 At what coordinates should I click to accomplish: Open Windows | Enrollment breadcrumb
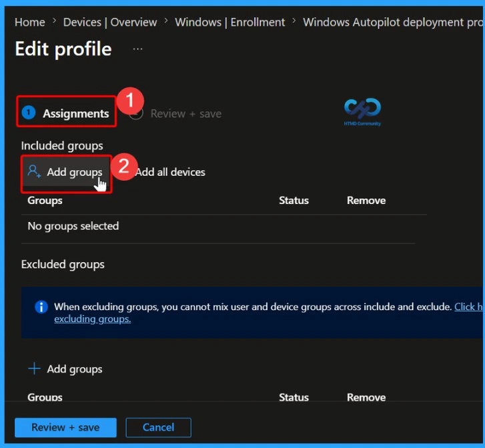click(x=229, y=22)
